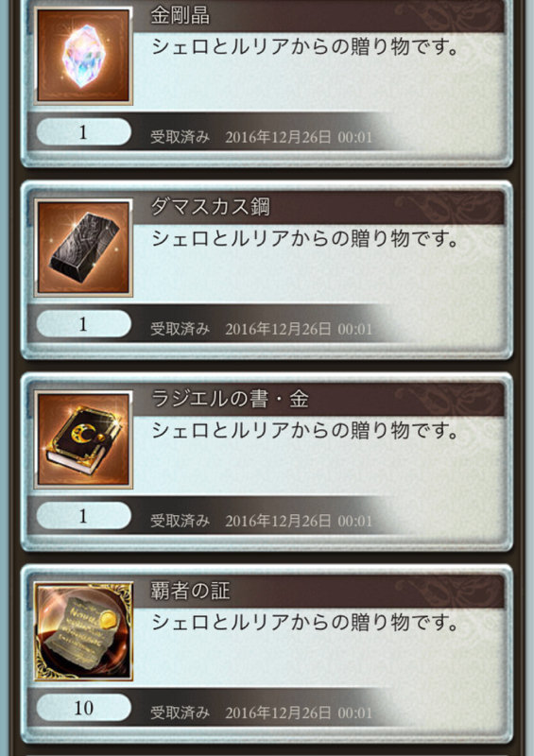Tap the 金剛晶 crystal item icon

click(83, 55)
